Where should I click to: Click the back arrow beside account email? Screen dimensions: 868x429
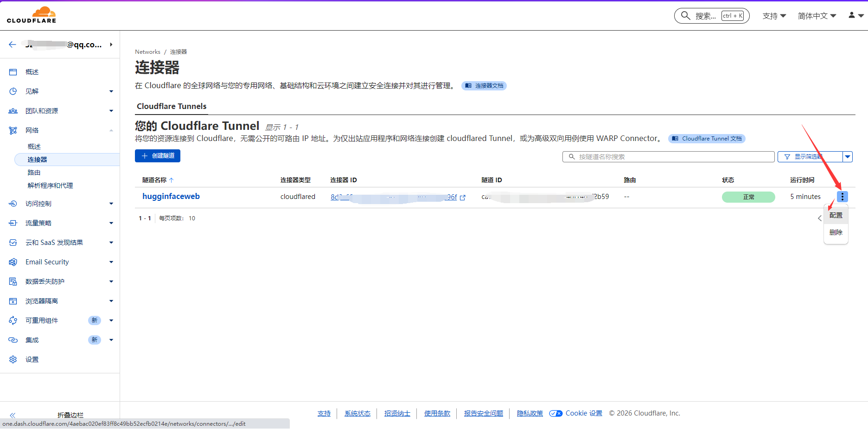click(x=13, y=45)
